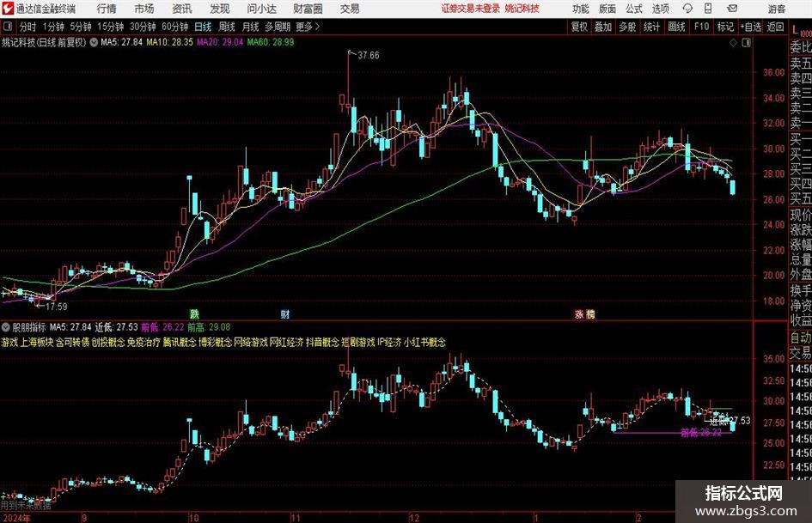Click the 复权 toolbar button
Image resolution: width=812 pixels, height=523 pixels.
coord(579,27)
